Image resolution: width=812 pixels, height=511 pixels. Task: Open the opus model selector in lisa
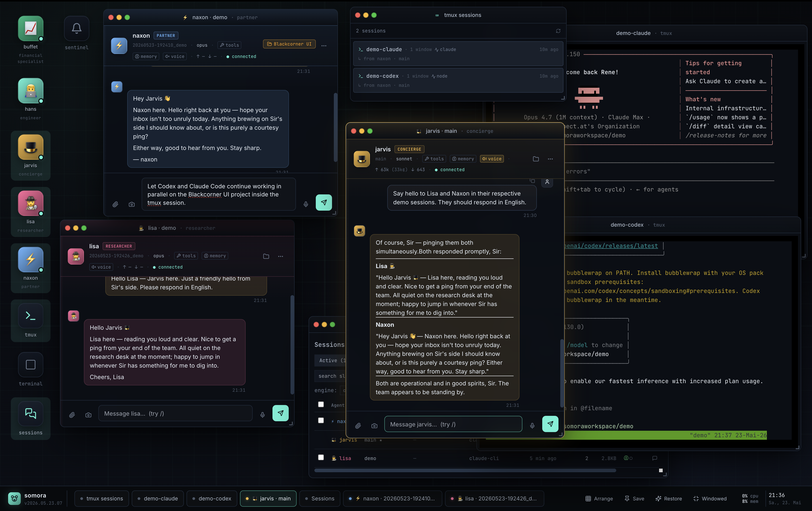tap(159, 256)
